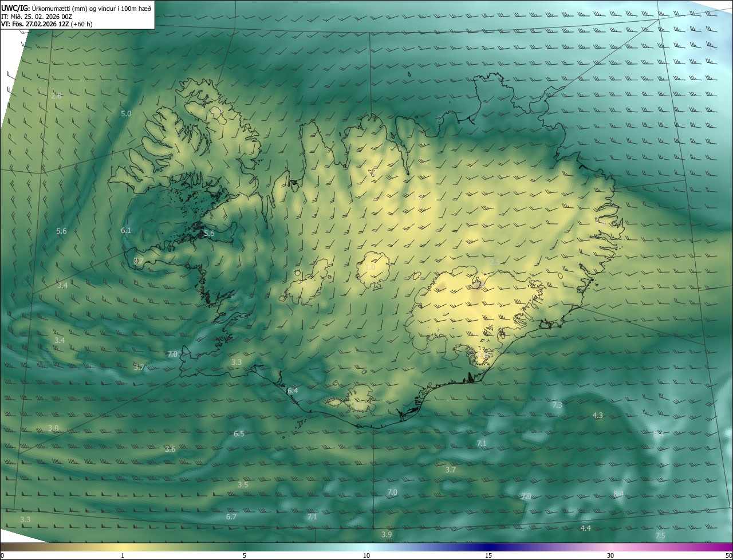This screenshot has width=733, height=560.
Task: Select the 6.1 precipitable water value
Action: coord(126,230)
